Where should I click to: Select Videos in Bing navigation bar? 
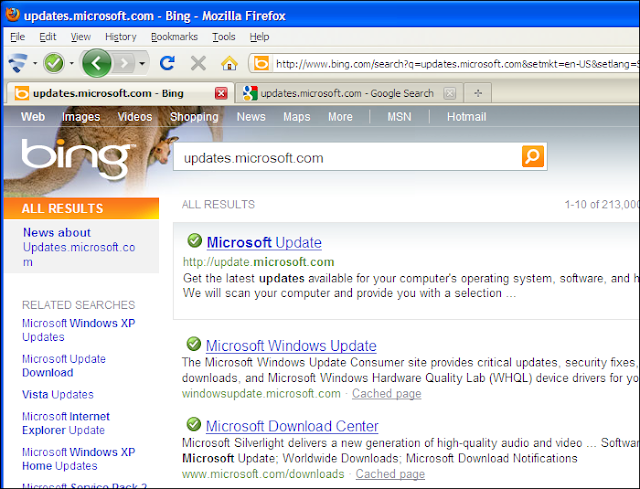click(135, 117)
